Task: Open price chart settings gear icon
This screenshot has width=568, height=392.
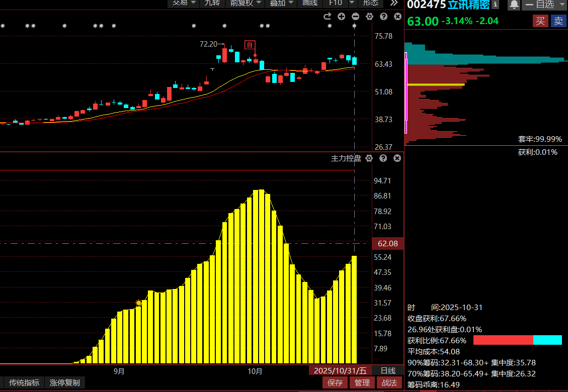Action: coord(369,17)
